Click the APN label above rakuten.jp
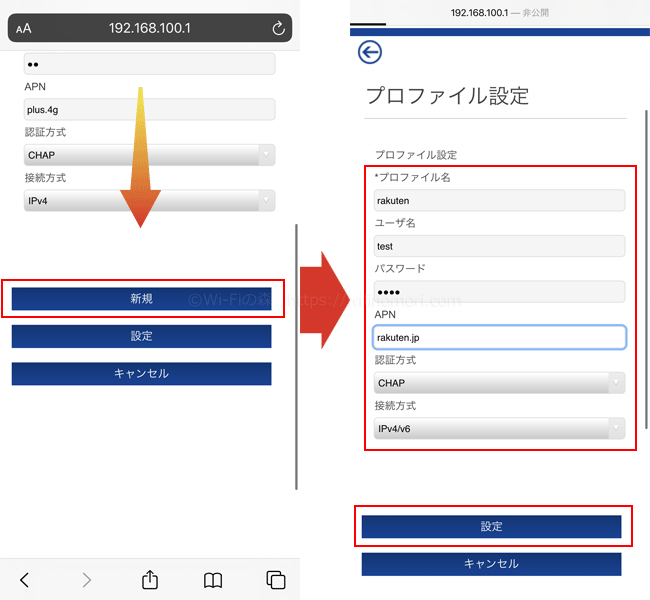This screenshot has height=600, width=650. 385,314
